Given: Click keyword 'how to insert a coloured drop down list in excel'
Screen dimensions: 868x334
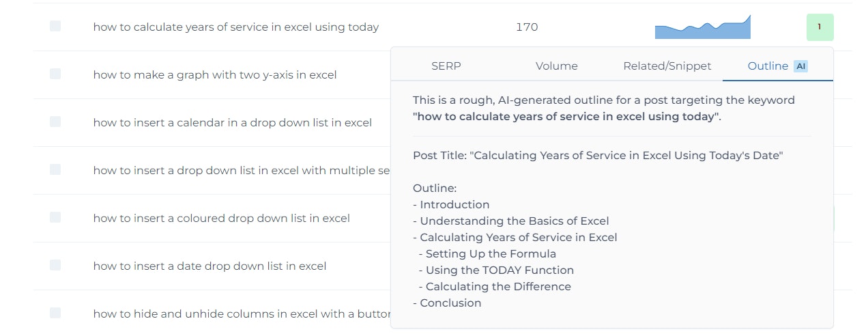Looking at the screenshot, I should [222, 219].
